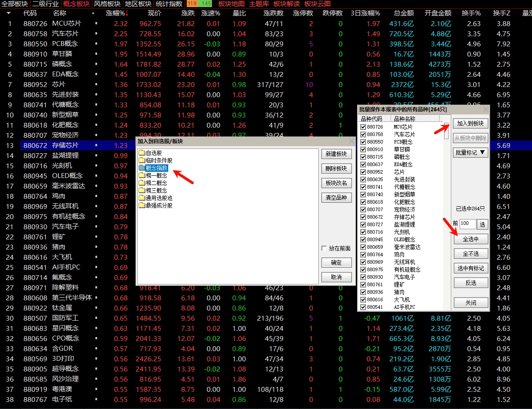Click the dot column header next to 名称

pos(93,14)
